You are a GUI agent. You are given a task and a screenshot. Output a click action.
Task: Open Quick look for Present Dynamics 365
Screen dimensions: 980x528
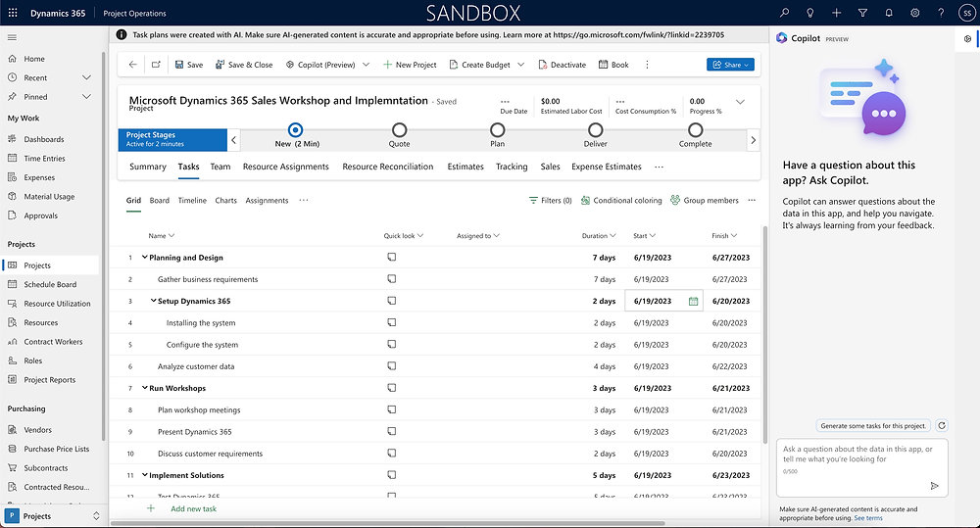coord(391,431)
